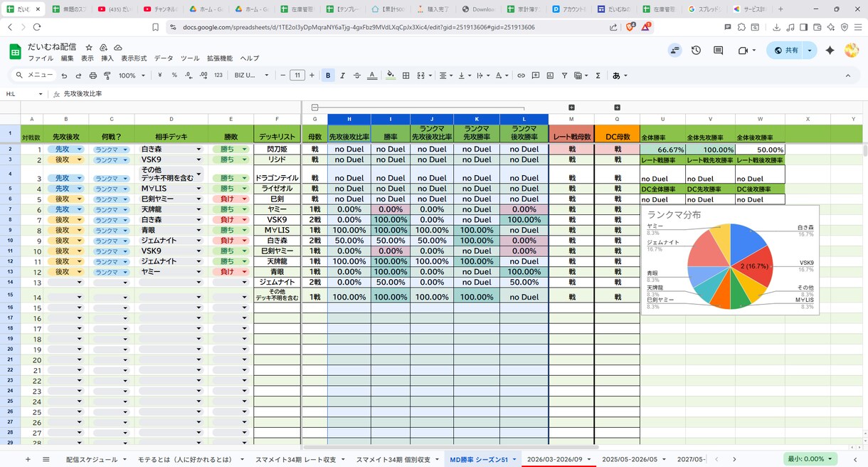The image size is (868, 467).
Task: Open the BIZ U... font dropdown
Action: (x=252, y=75)
